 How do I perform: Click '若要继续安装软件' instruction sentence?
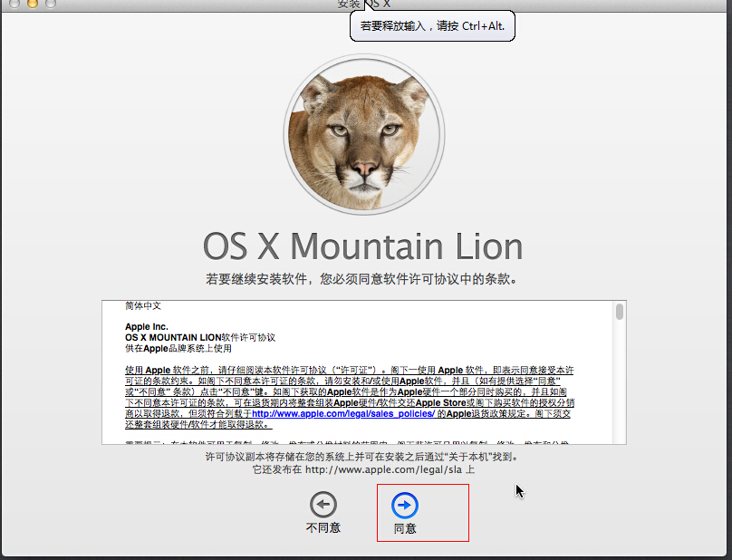362,279
